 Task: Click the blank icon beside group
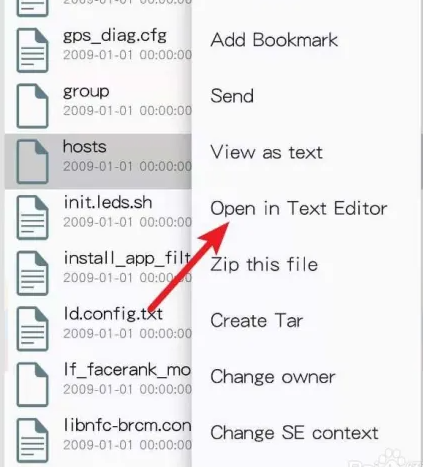tap(32, 106)
